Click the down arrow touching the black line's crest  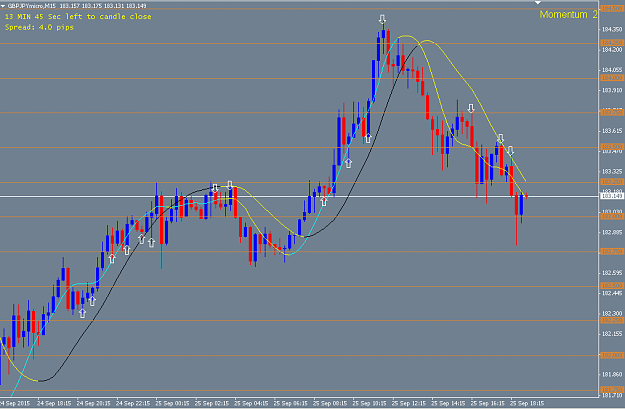coord(215,188)
